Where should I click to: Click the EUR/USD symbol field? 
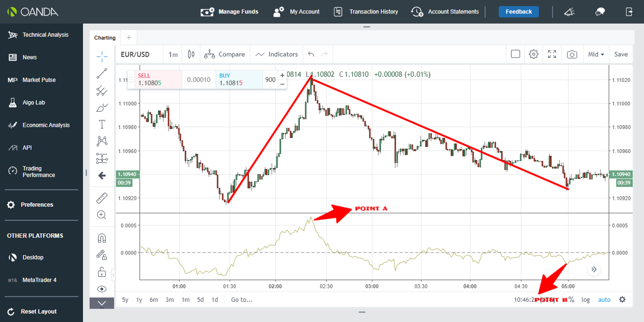point(135,54)
